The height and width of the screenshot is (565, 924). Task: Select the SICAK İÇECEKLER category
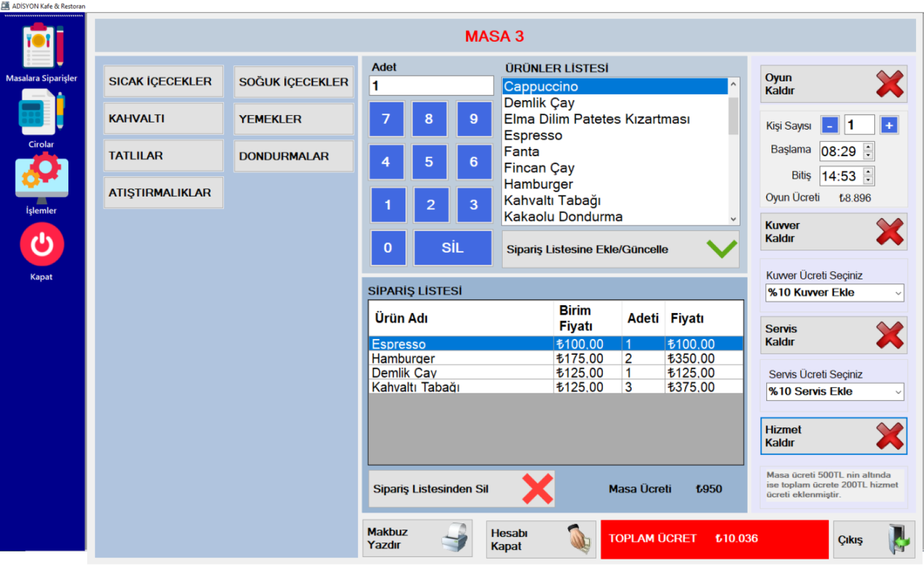click(x=163, y=81)
